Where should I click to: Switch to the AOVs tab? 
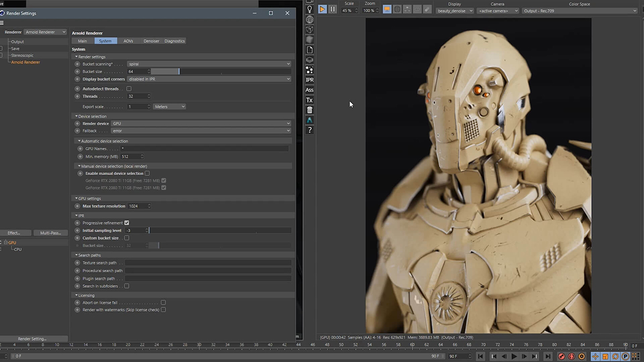point(128,41)
